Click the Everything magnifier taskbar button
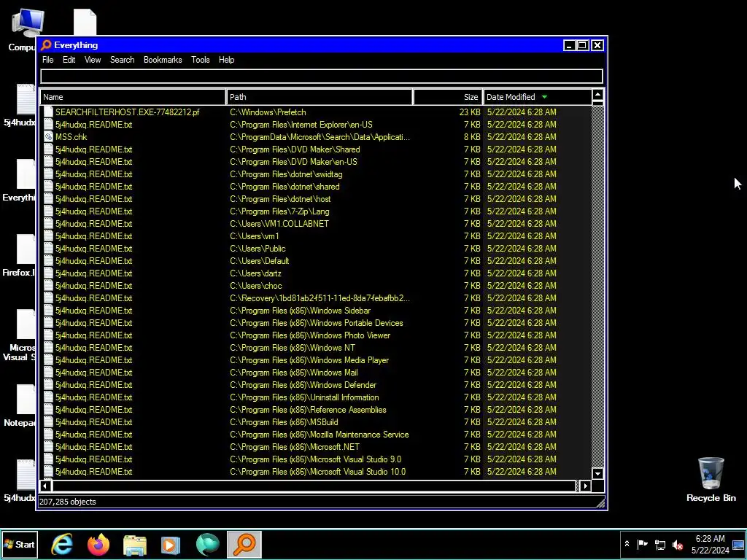 (244, 544)
